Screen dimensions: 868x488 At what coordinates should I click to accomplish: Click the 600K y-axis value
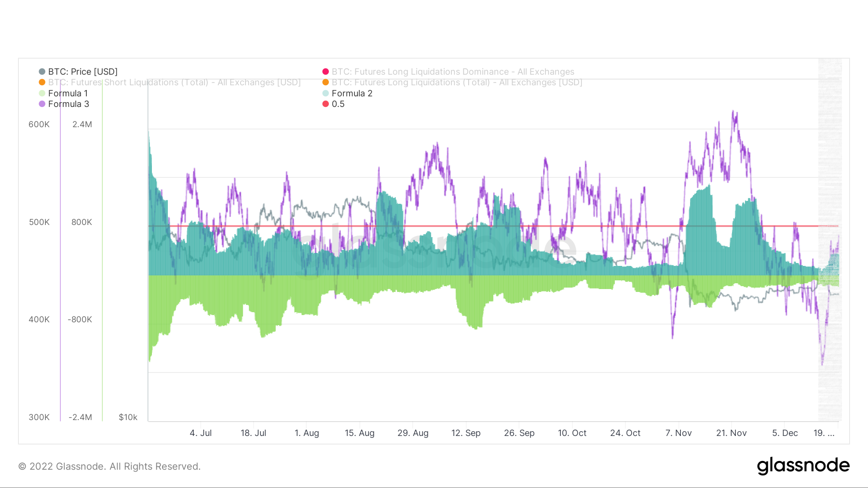click(x=39, y=124)
